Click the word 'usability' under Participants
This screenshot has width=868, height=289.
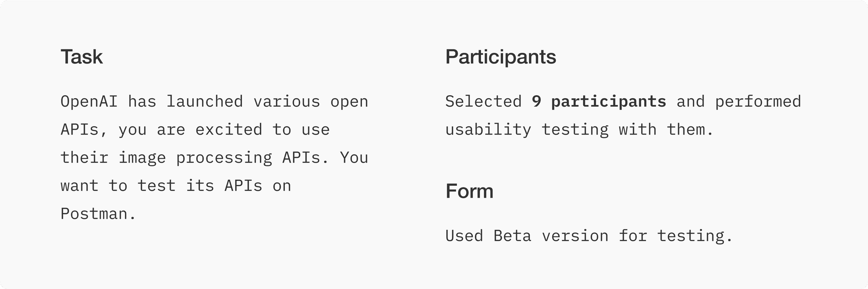488,130
